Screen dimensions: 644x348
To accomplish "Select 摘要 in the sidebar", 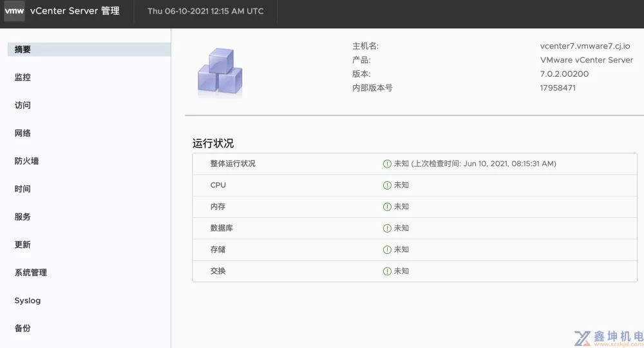I will point(89,50).
